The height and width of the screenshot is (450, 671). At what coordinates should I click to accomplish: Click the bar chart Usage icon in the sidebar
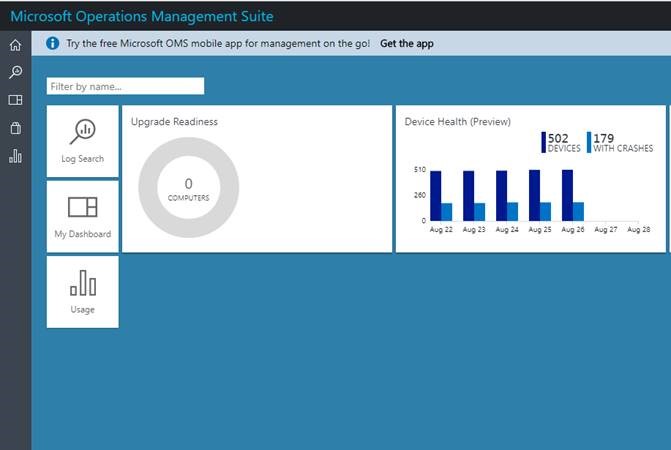pyautogui.click(x=15, y=156)
